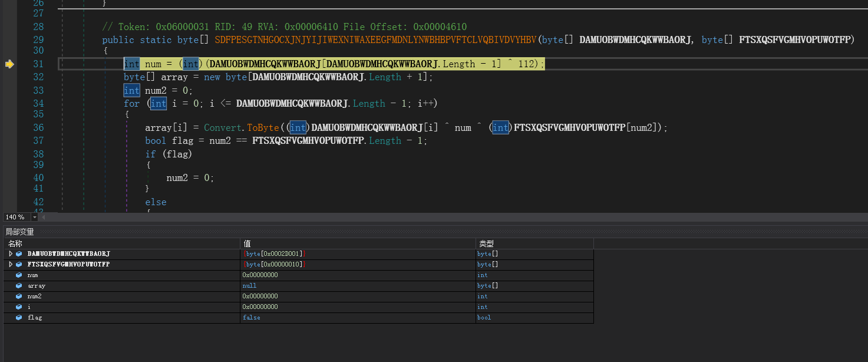
Task: Click the FTSXQSFVGMHVOPUWOTFP variable cube icon
Action: click(19, 265)
